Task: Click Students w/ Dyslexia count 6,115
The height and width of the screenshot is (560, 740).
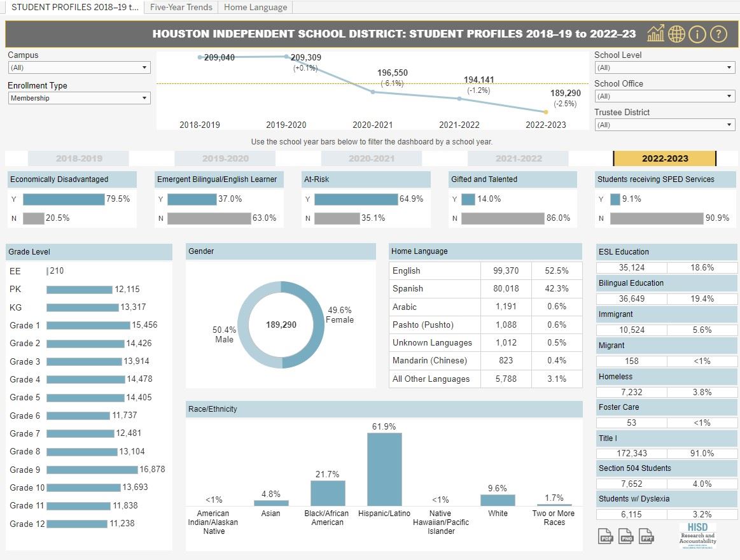Action: click(x=631, y=515)
